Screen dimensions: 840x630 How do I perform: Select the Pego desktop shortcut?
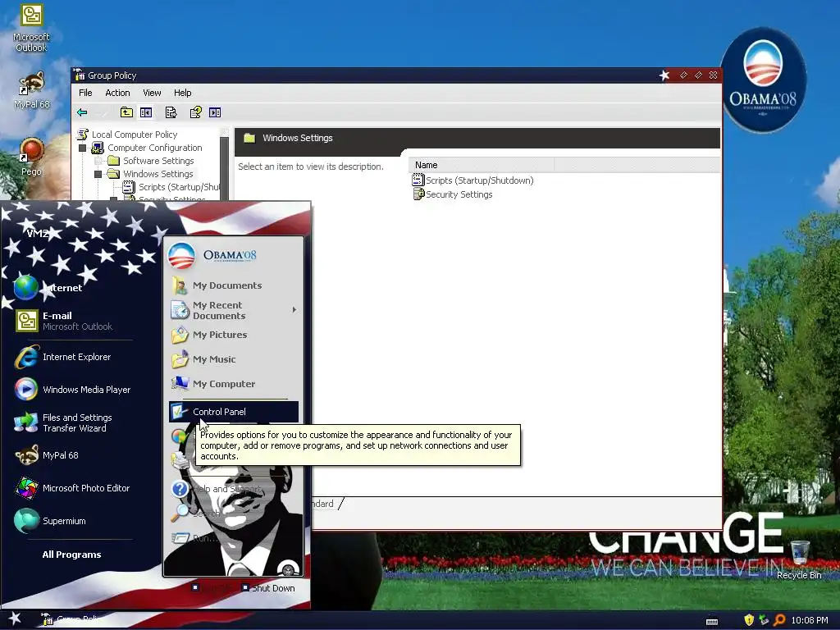pos(32,157)
